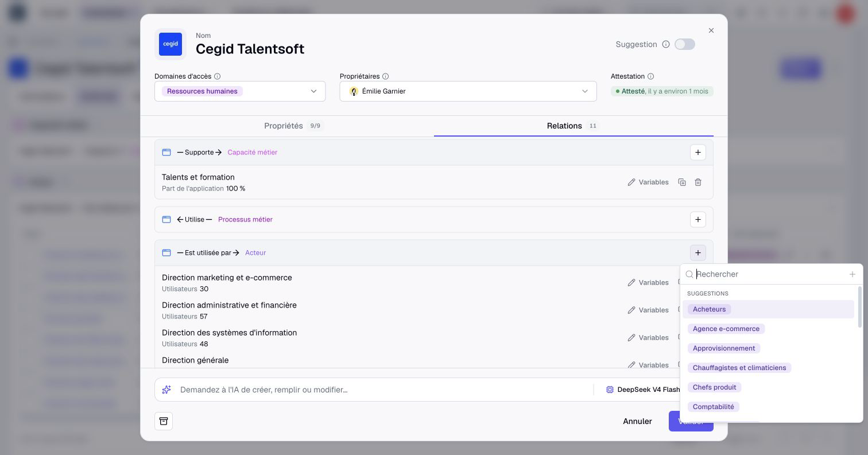The width and height of the screenshot is (868, 455).
Task: Duplicate the Talents et formation relation
Action: pos(681,182)
